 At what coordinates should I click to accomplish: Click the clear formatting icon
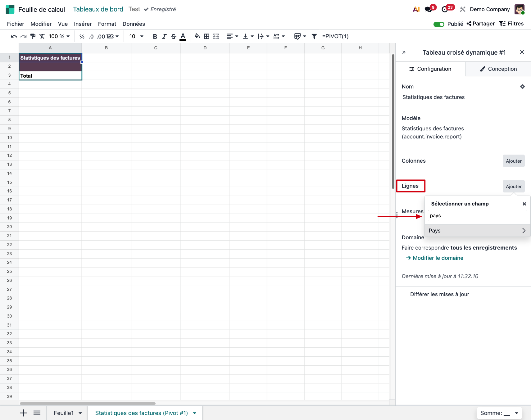[x=42, y=37]
